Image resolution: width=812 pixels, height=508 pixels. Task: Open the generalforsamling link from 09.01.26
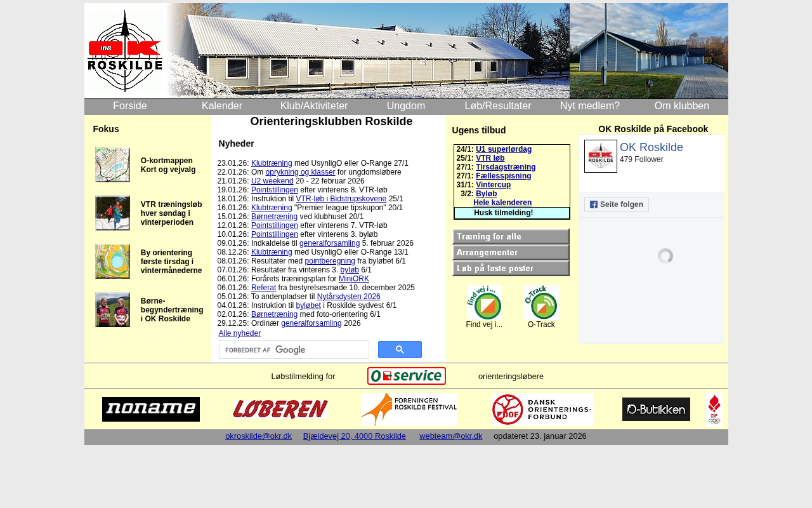pos(330,243)
